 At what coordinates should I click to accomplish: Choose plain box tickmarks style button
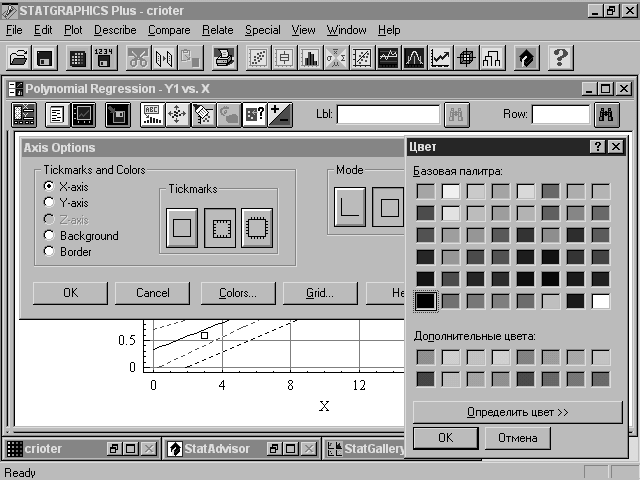(182, 228)
